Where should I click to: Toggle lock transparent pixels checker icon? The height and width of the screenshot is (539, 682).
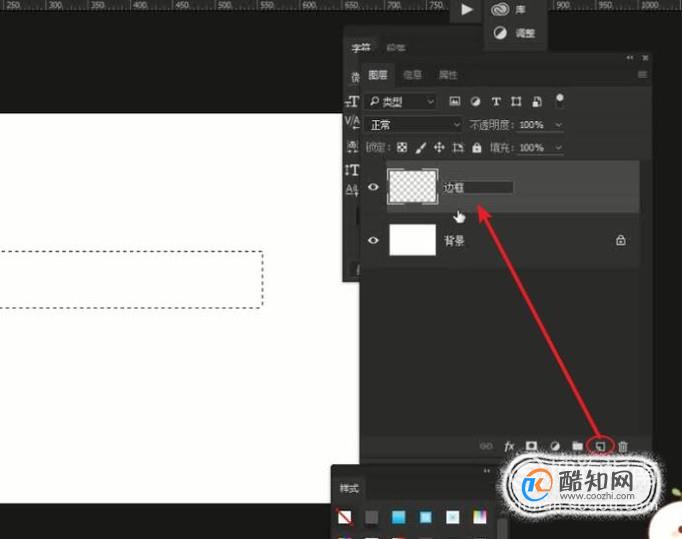402,148
